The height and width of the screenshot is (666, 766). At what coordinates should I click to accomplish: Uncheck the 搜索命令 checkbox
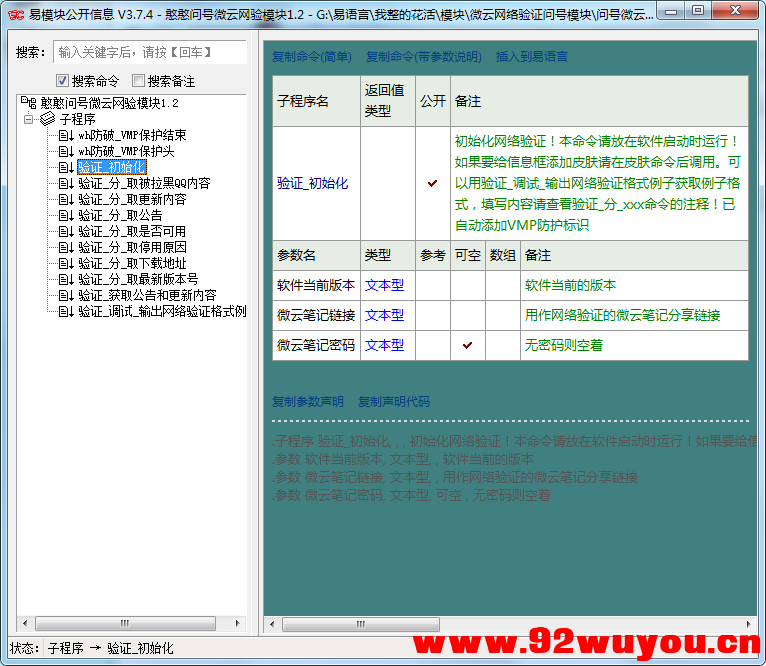coord(62,81)
